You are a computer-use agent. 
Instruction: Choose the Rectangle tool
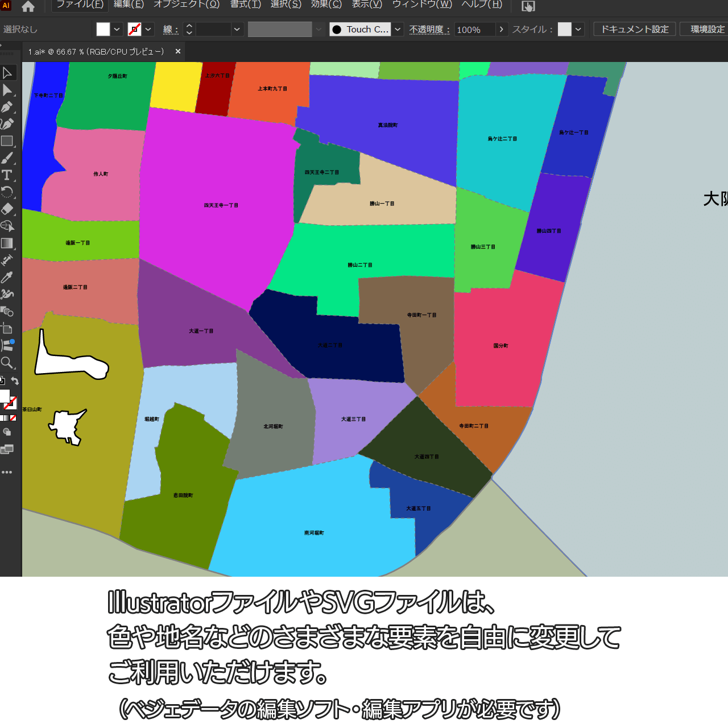click(x=7, y=141)
